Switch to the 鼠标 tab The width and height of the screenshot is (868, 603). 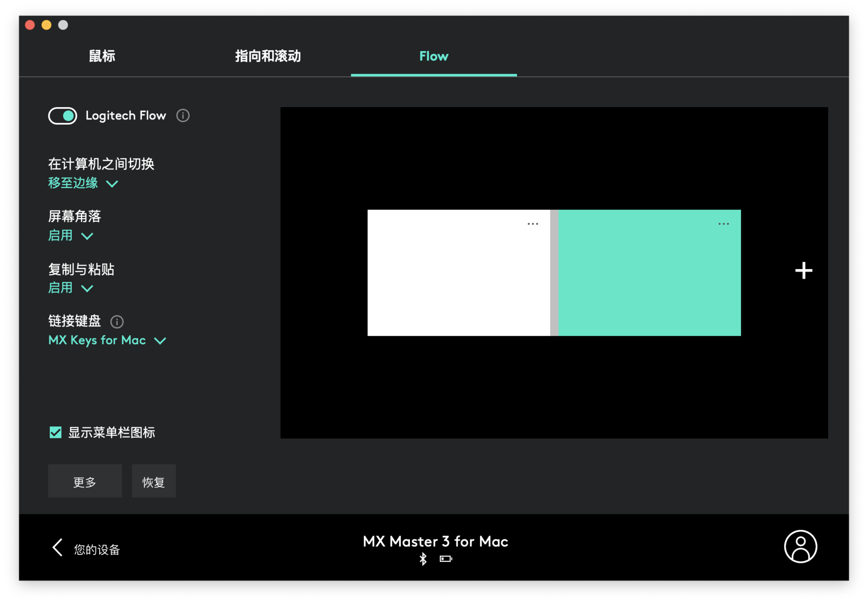(102, 56)
